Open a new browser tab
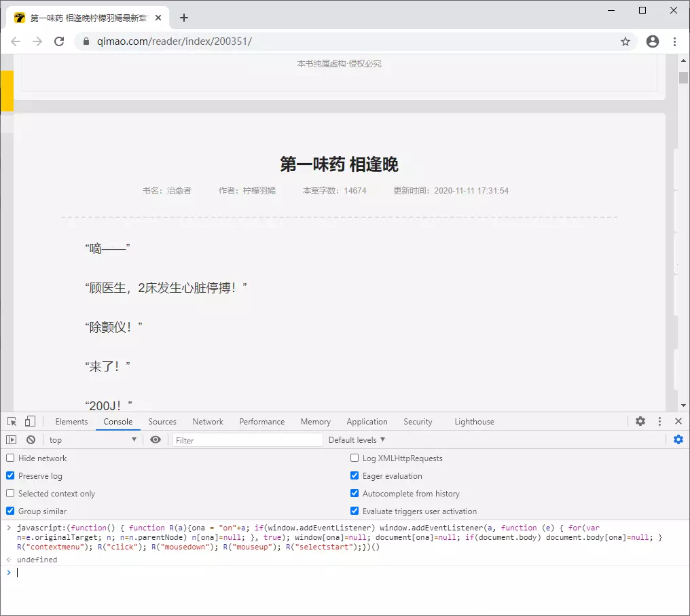 184,18
